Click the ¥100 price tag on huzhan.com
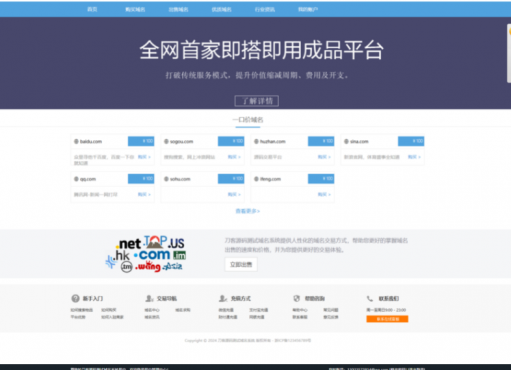The image size is (511, 370). click(321, 141)
